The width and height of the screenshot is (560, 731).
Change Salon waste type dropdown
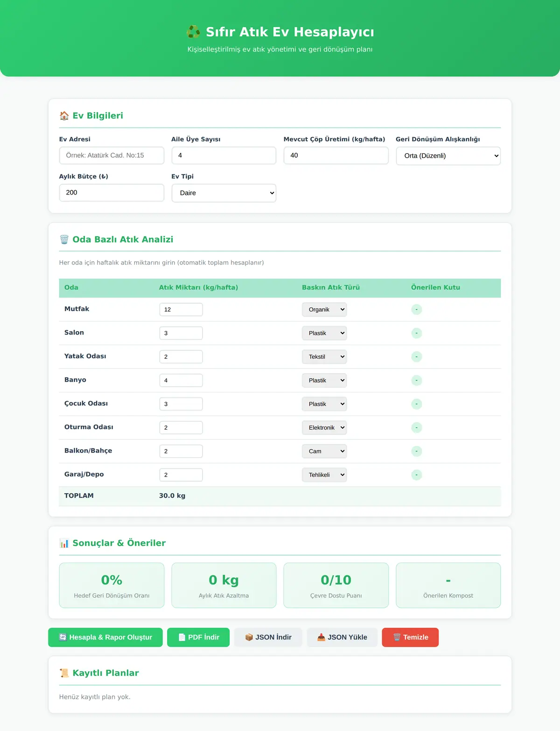click(324, 333)
